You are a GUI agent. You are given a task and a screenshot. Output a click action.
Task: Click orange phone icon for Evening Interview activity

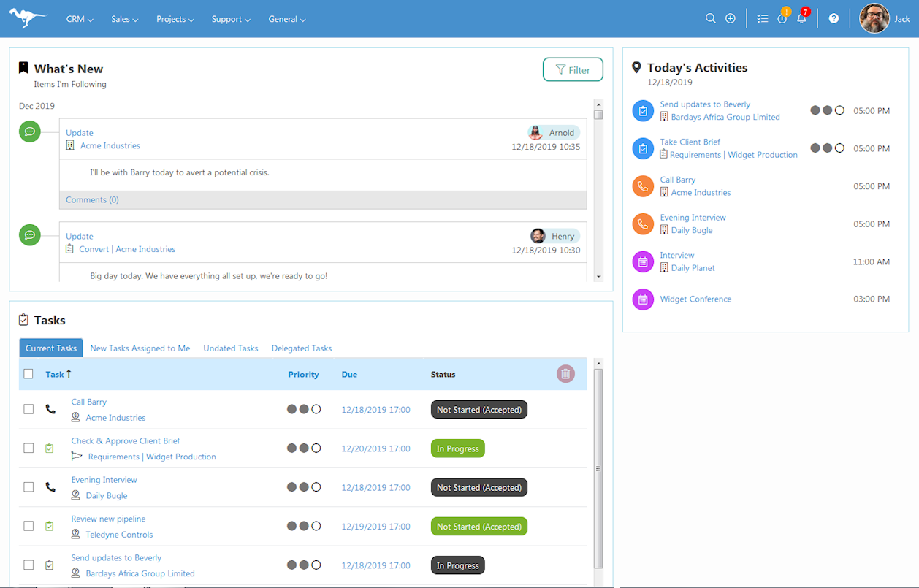643,224
